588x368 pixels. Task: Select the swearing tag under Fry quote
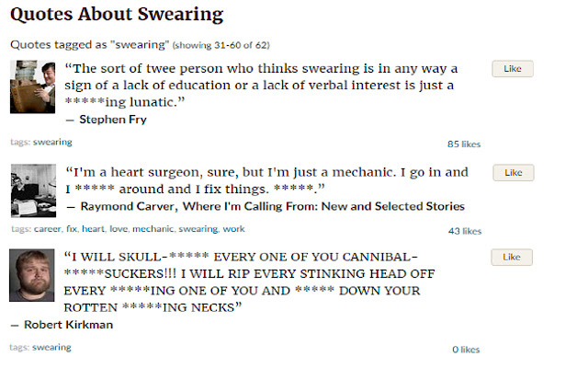click(x=52, y=143)
